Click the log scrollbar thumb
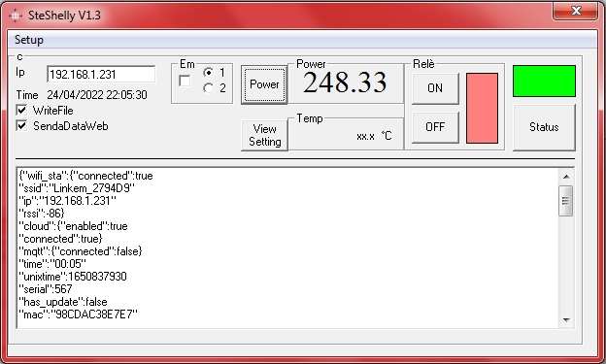This screenshot has height=364, width=606. point(566,201)
